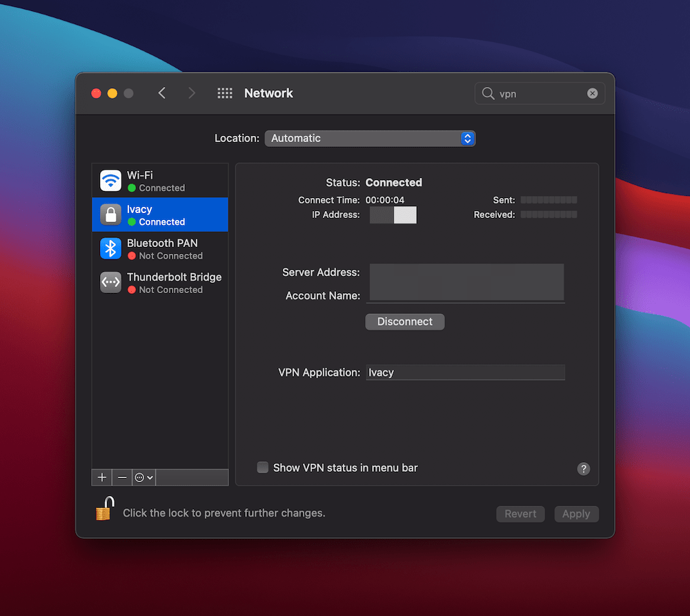Click the Revert button
Viewport: 690px width, 616px height.
520,514
